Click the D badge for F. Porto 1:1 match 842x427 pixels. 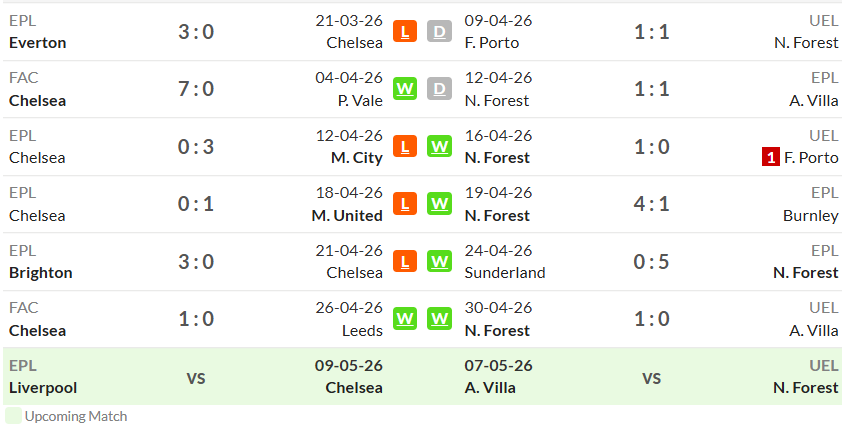[x=439, y=32]
